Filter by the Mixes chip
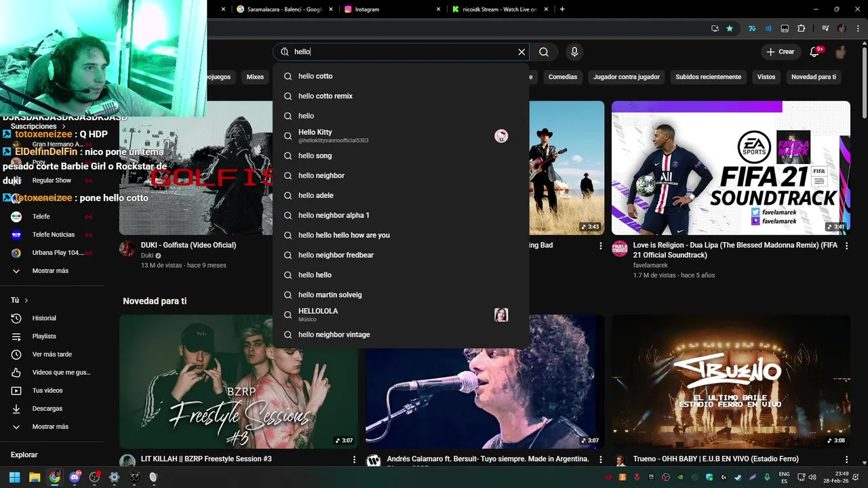This screenshot has width=868, height=488. point(255,77)
